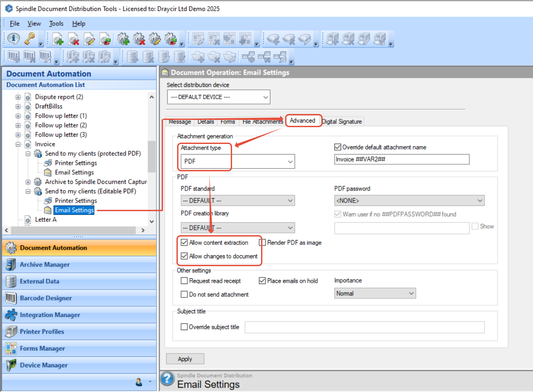Toggle Override default attachment name checkbox
This screenshot has height=392, width=533.
(337, 147)
